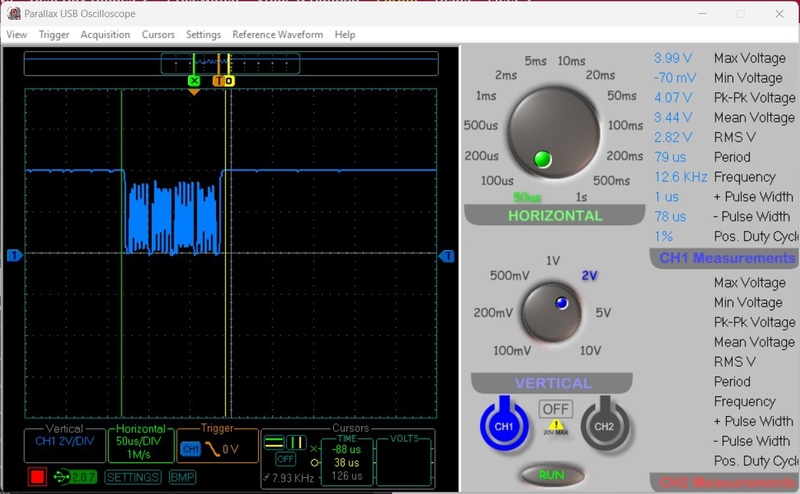Select the vertical cursors icon
This screenshot has height=494, width=800.
297,441
